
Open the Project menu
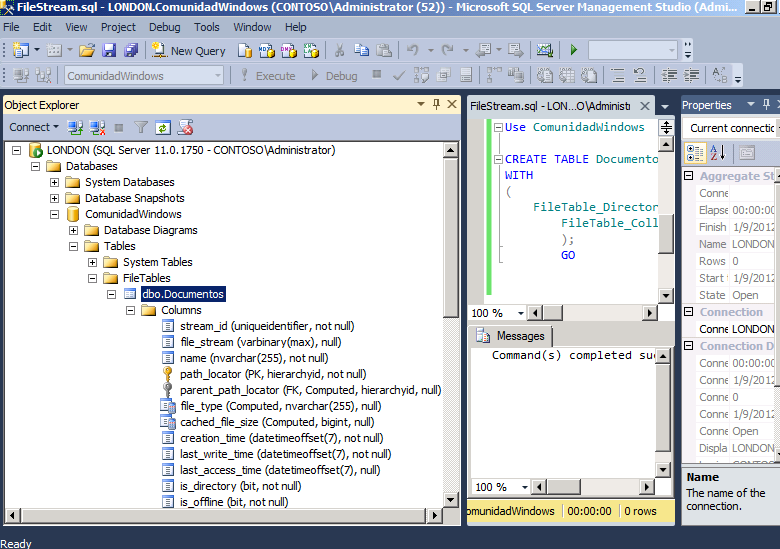118,27
